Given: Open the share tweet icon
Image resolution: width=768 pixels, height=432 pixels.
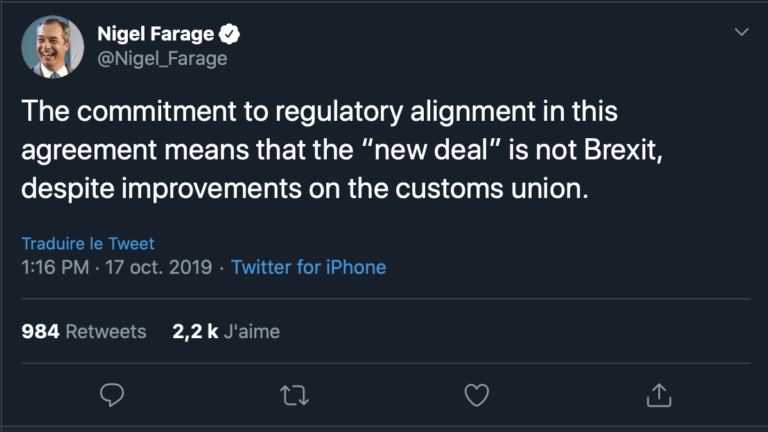Looking at the screenshot, I should 658,395.
